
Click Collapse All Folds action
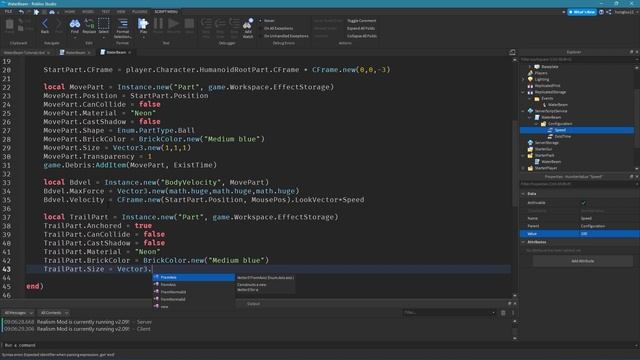(362, 36)
